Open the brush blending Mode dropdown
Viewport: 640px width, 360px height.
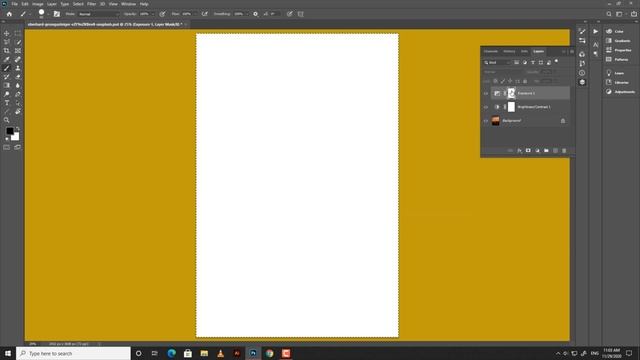coord(99,14)
